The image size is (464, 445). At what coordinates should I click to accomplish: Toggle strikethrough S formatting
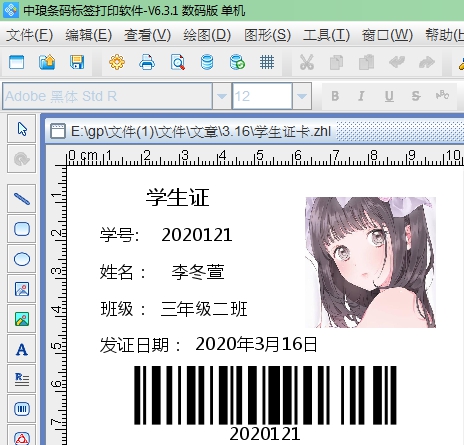(x=416, y=96)
